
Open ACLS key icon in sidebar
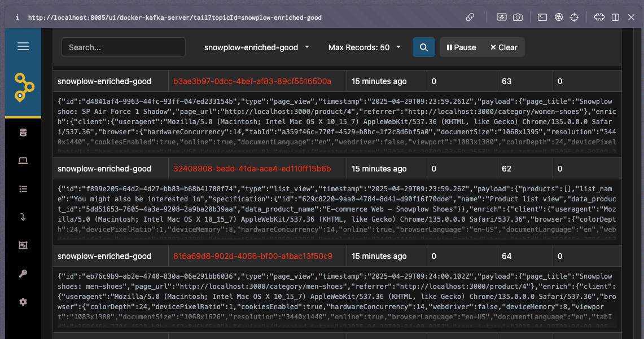tap(23, 274)
